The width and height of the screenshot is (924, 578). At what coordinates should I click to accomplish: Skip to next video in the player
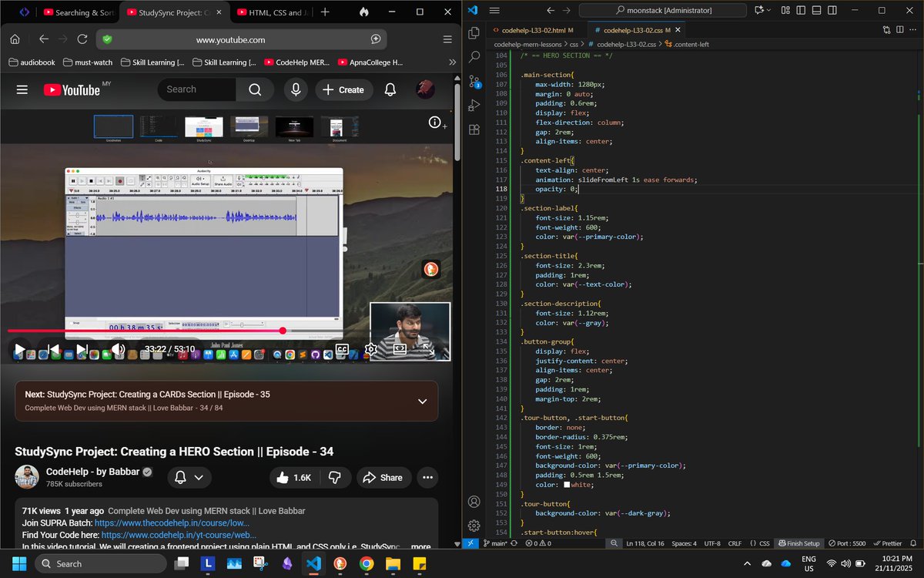81,349
